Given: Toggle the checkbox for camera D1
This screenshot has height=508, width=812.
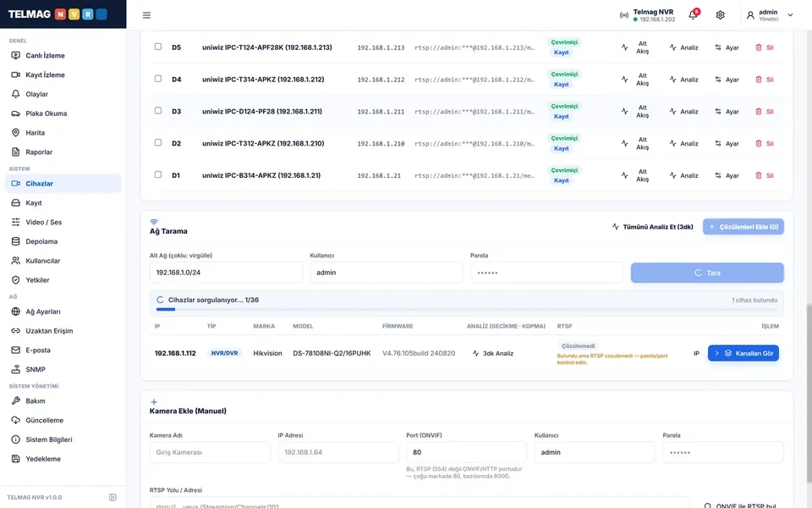Looking at the screenshot, I should (158, 175).
